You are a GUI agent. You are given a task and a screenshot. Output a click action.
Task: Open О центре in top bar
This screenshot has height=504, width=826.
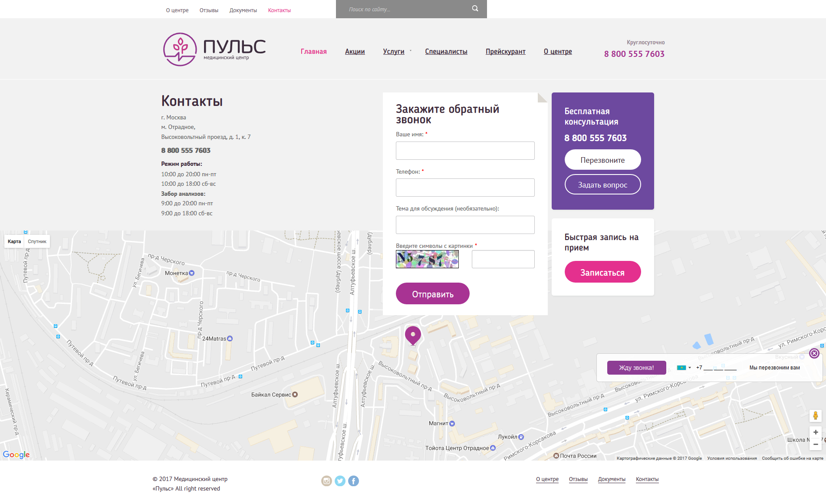[177, 10]
